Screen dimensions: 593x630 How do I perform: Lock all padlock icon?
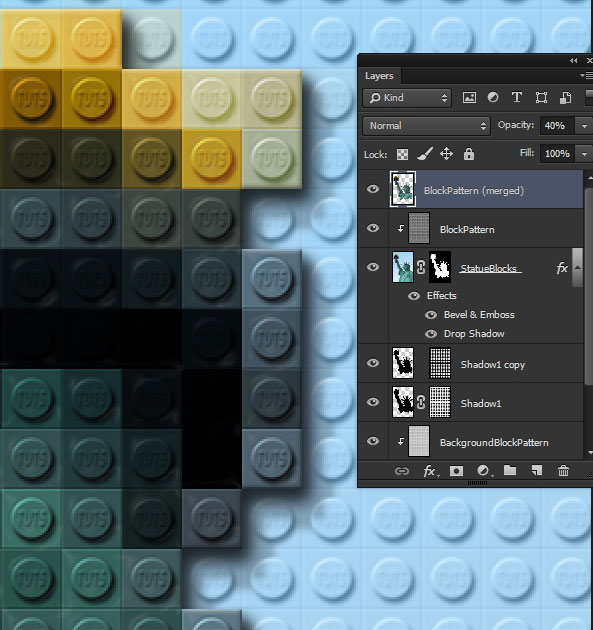tap(468, 154)
